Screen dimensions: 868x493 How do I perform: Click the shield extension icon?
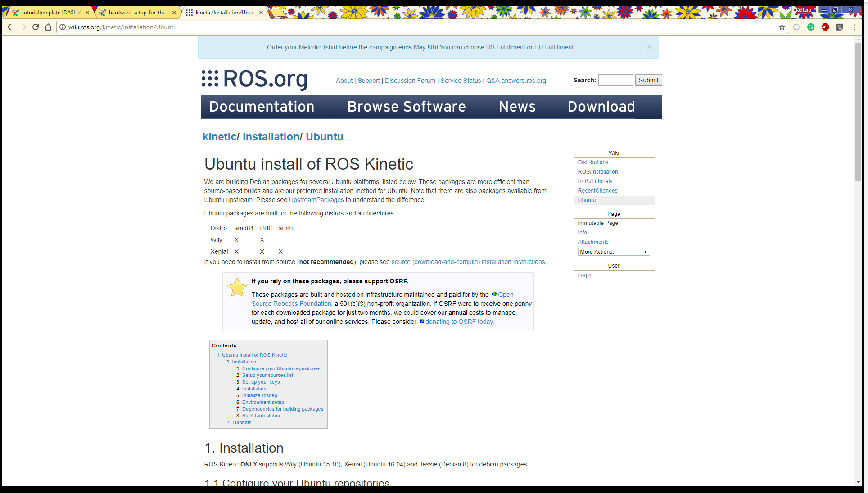pos(840,27)
